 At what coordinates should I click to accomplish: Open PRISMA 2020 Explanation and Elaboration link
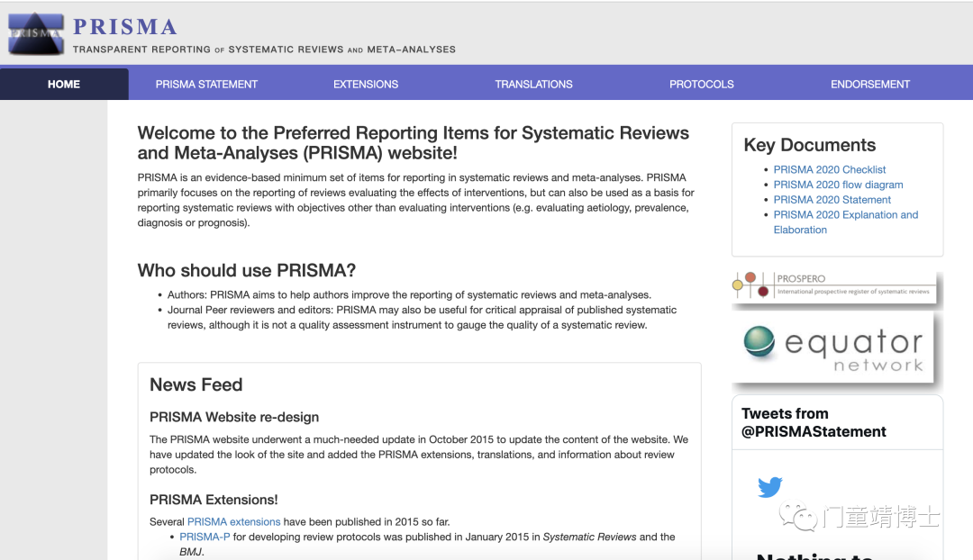(x=845, y=222)
